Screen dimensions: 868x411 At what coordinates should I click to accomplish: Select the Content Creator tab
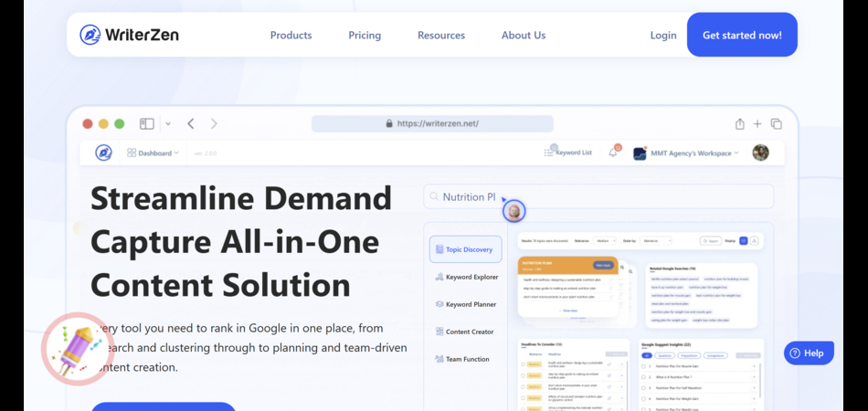pos(464,332)
